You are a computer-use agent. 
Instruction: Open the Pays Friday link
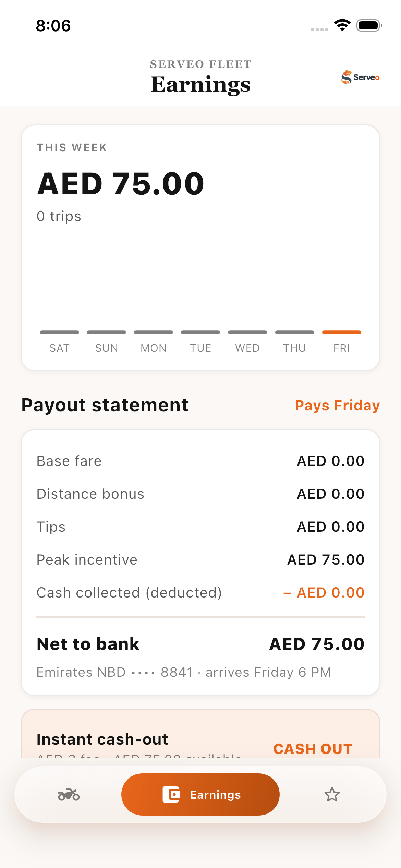click(337, 405)
